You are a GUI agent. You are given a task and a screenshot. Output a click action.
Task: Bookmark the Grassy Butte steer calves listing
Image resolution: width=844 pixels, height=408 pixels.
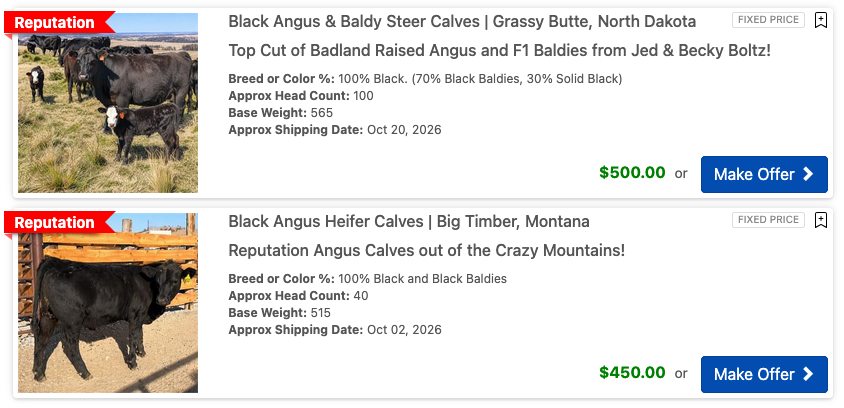pos(821,20)
